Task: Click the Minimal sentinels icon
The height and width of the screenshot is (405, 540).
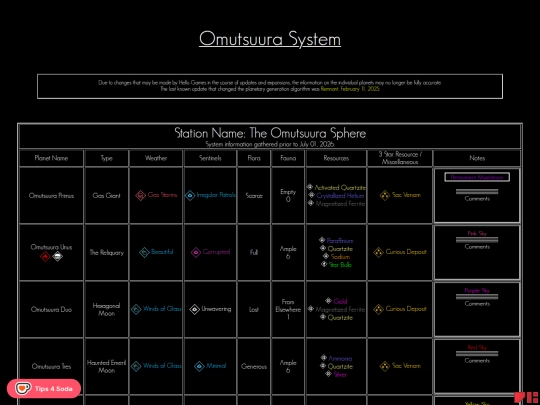Action: (x=199, y=366)
